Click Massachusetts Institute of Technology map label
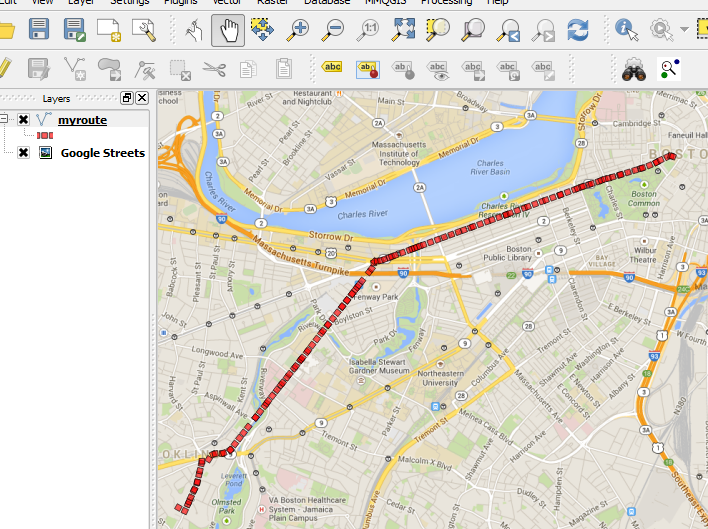The height and width of the screenshot is (529, 708). point(399,153)
